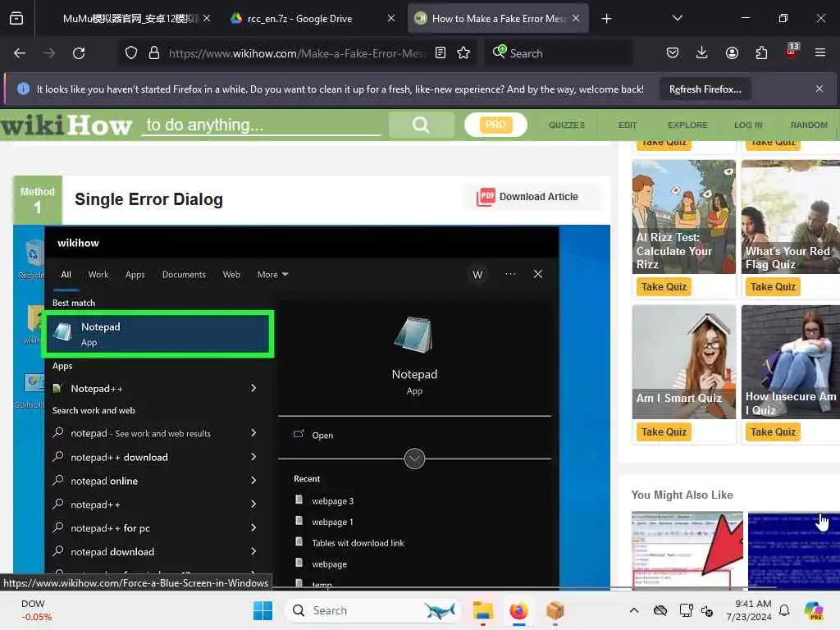The image size is (840, 630).
Task: Switch to rcc_en.7z Google Drive tab
Action: tap(300, 19)
